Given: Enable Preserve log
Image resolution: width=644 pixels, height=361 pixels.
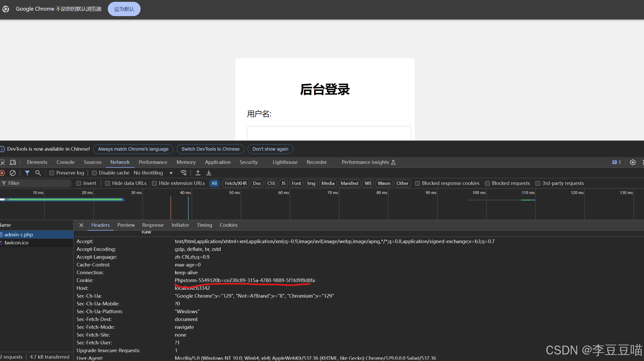Looking at the screenshot, I should click(52, 173).
